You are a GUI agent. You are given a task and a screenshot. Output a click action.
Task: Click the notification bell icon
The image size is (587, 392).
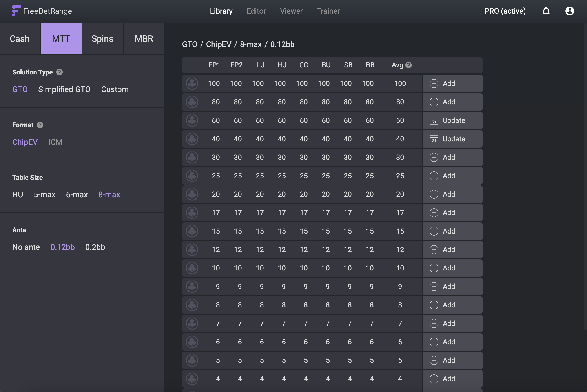[546, 11]
